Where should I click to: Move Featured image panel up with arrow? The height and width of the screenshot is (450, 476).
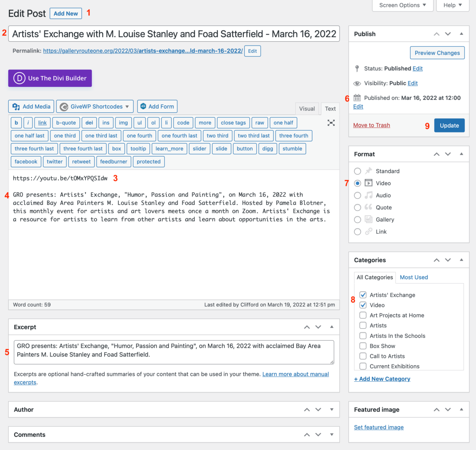click(436, 410)
